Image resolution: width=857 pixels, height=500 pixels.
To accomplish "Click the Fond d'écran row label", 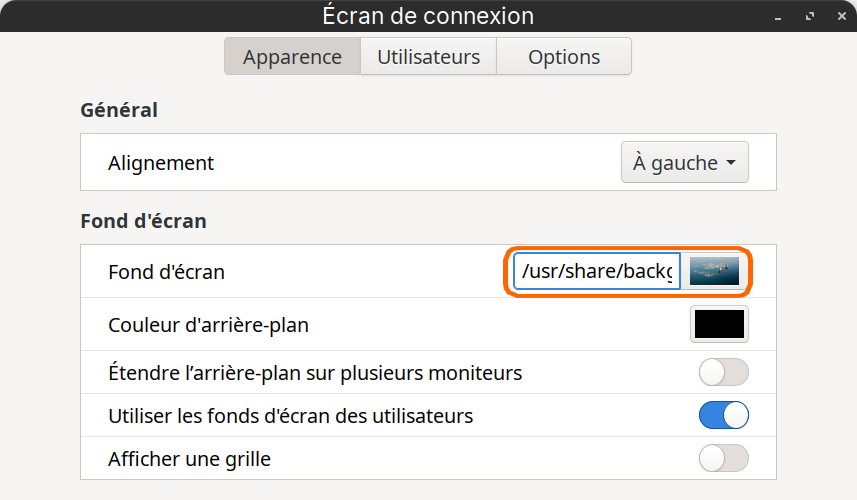I will click(x=166, y=272).
